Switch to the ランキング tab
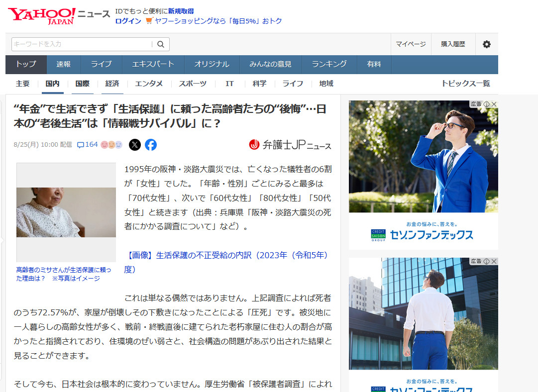Viewport: 538px width, 392px height. [329, 64]
